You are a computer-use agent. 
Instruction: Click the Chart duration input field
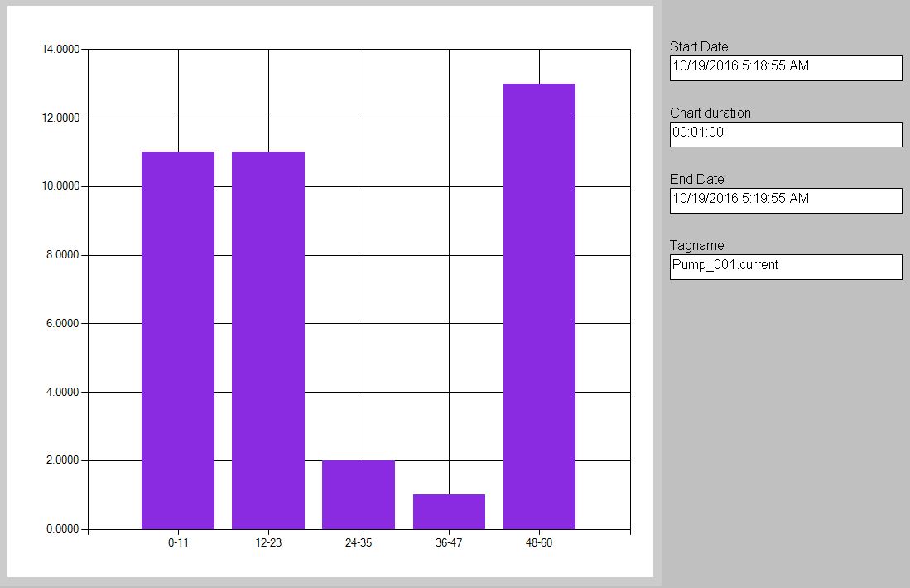point(785,133)
